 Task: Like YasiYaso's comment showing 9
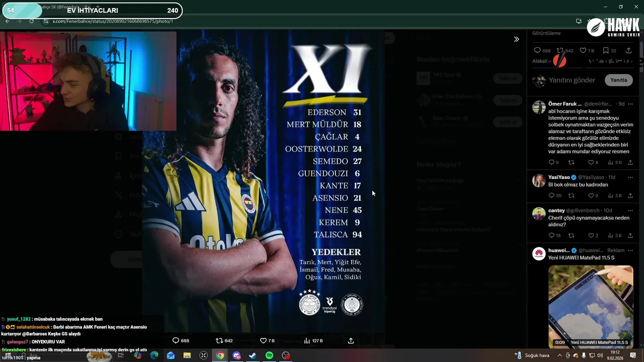click(x=593, y=196)
